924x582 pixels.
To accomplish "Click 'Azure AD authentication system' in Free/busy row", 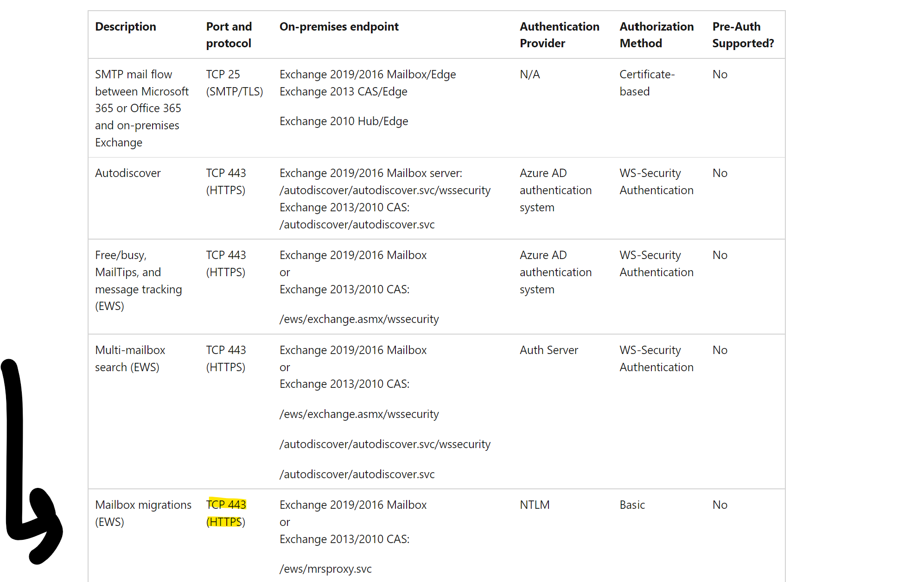I will [x=555, y=272].
